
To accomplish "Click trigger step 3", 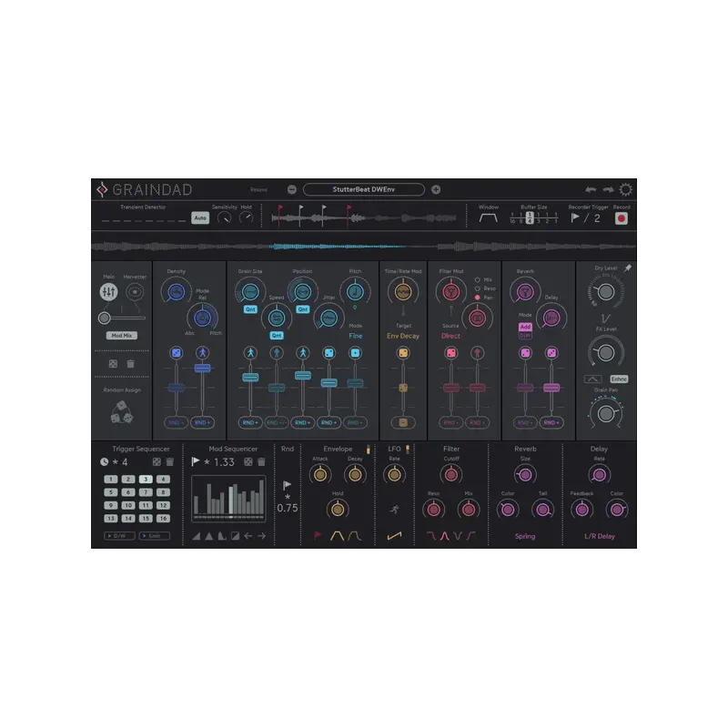I will [x=146, y=480].
